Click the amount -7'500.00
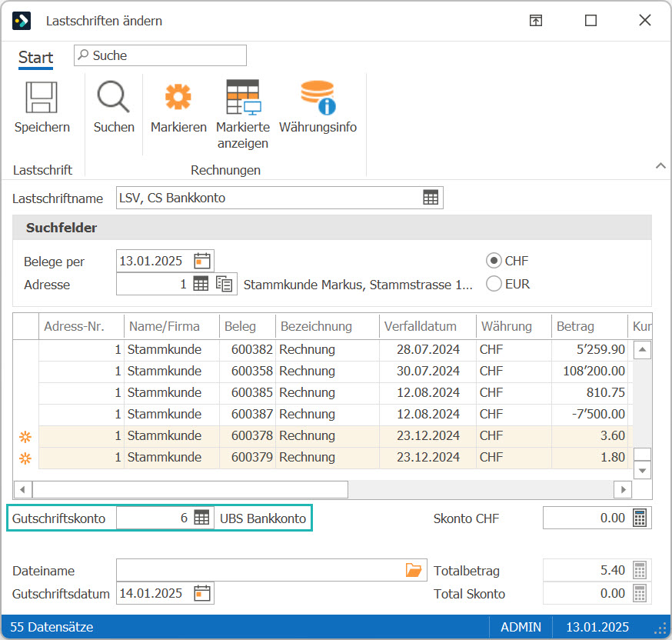672x640 pixels. pos(598,414)
